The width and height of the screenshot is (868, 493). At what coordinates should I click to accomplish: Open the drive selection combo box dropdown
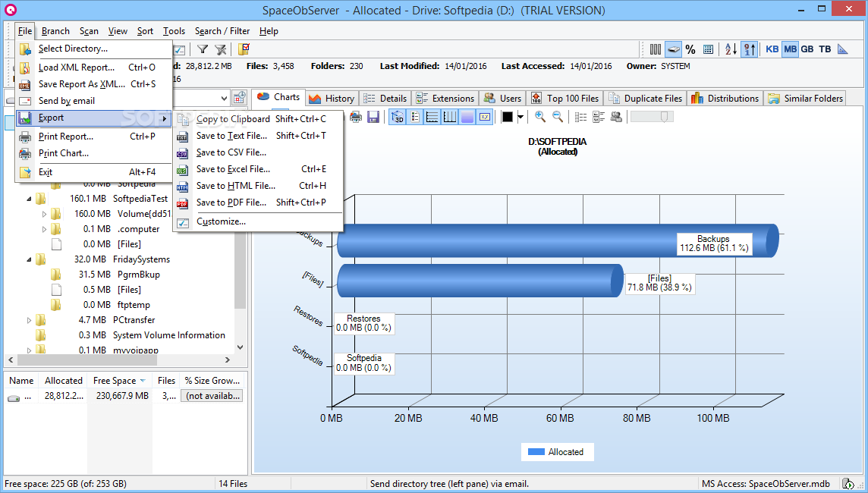click(x=224, y=99)
